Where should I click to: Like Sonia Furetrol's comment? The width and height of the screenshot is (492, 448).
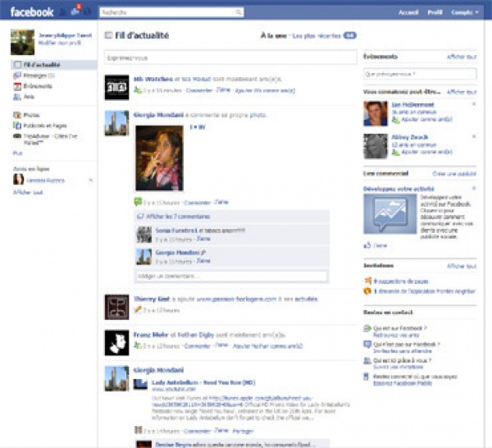(x=203, y=239)
